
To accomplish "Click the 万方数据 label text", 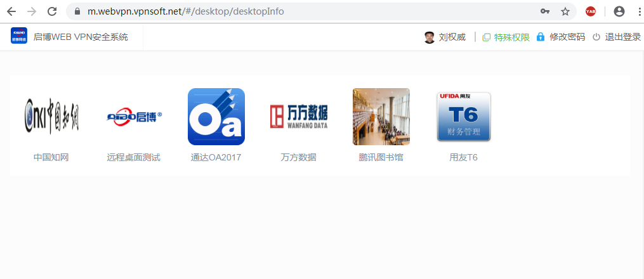I will tap(299, 157).
